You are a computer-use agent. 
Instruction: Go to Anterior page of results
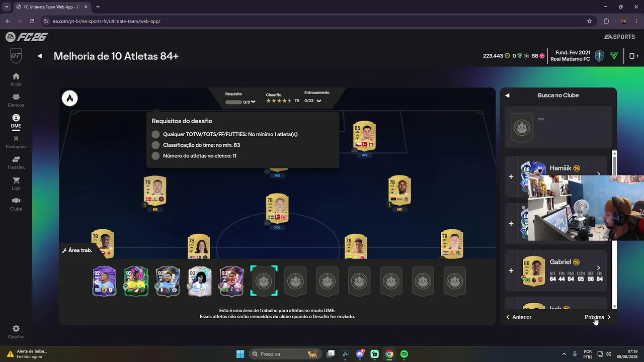pyautogui.click(x=519, y=317)
